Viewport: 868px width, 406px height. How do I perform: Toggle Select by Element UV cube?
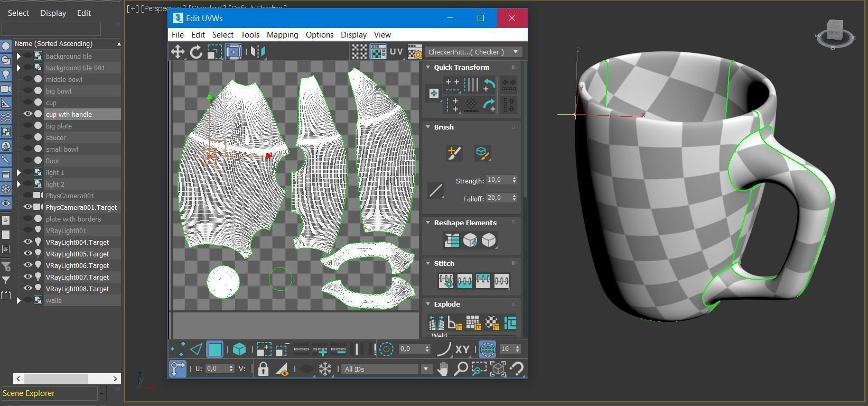tap(239, 349)
